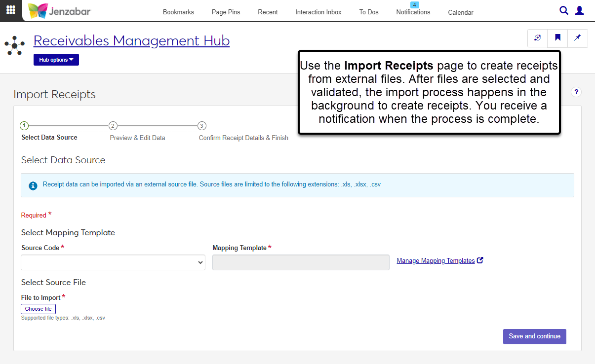The width and height of the screenshot is (595, 364).
Task: Click Save and continue button
Action: tap(534, 336)
